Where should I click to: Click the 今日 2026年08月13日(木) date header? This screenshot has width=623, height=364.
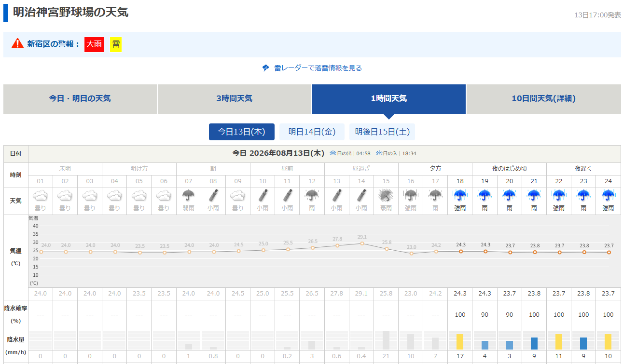[x=278, y=153]
